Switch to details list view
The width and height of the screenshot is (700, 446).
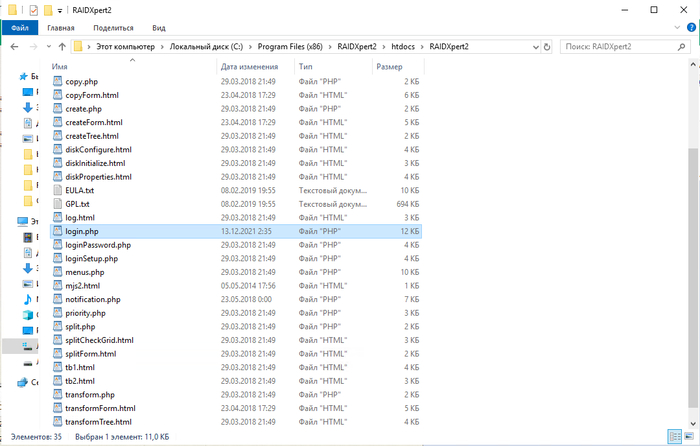pos(675,436)
